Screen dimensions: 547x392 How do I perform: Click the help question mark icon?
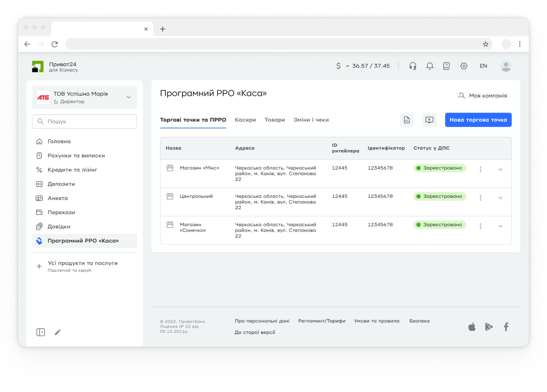pos(446,66)
